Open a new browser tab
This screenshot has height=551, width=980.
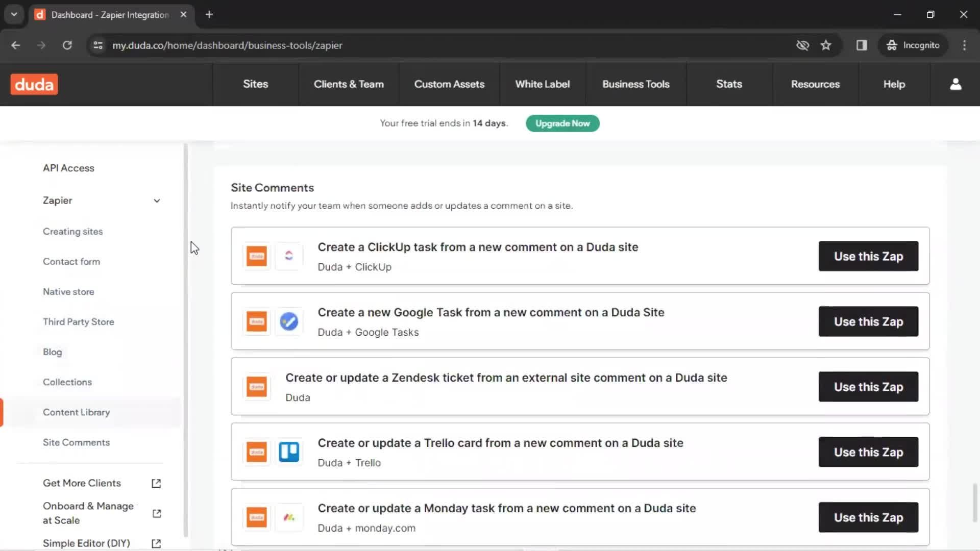click(209, 15)
